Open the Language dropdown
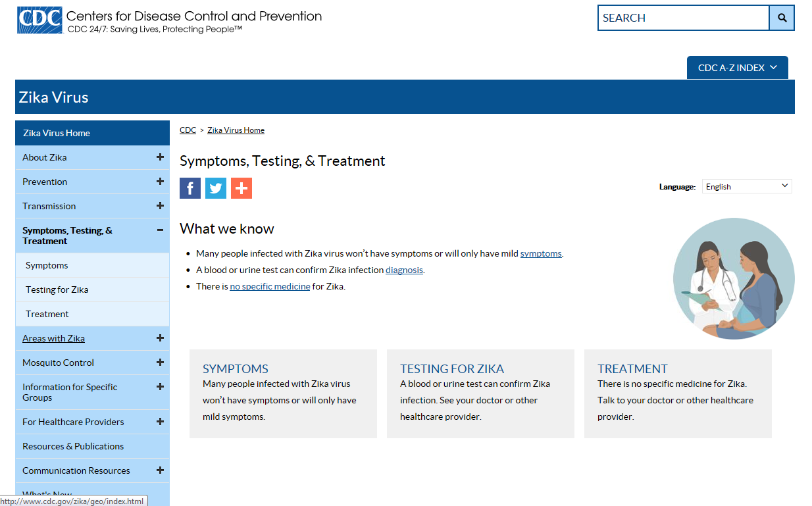Screen dimensions: 812x506 (747, 186)
